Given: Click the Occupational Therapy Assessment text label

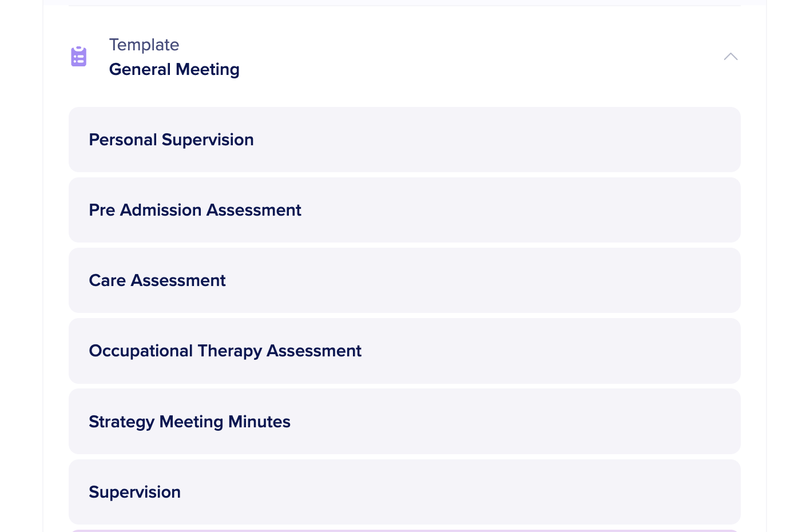Looking at the screenshot, I should (225, 351).
